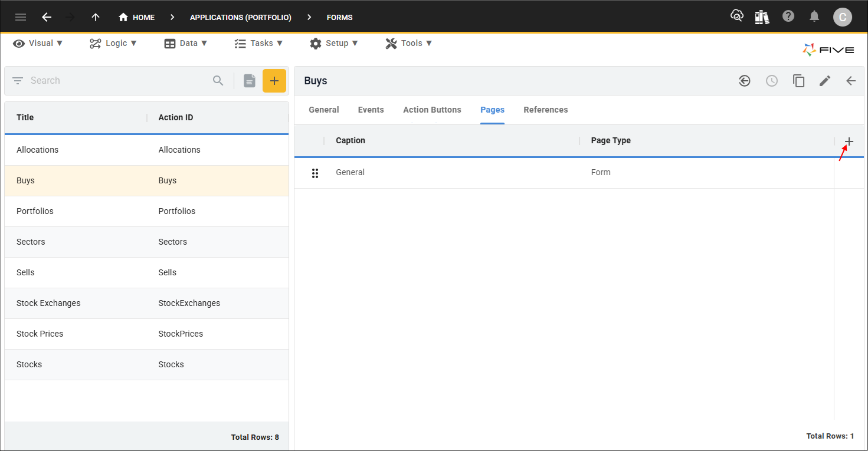Click the Form page type cell
This screenshot has height=451, width=868.
tap(601, 172)
